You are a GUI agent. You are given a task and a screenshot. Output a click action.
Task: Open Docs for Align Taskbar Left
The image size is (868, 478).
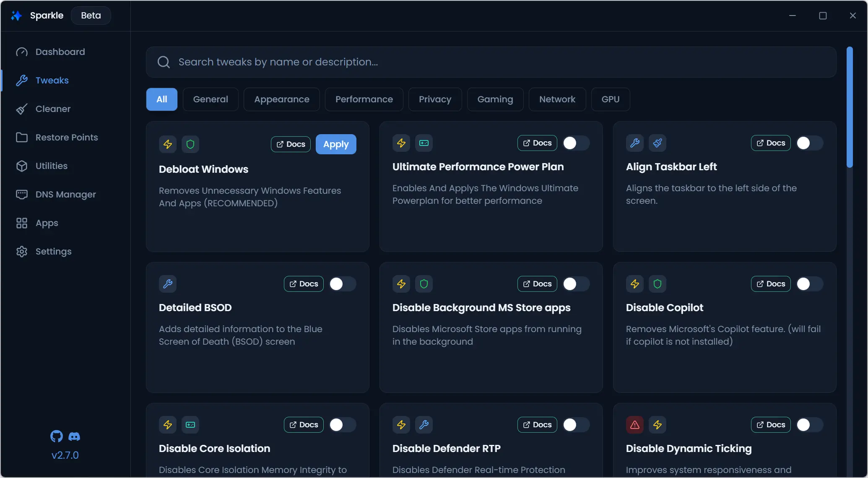(x=770, y=143)
